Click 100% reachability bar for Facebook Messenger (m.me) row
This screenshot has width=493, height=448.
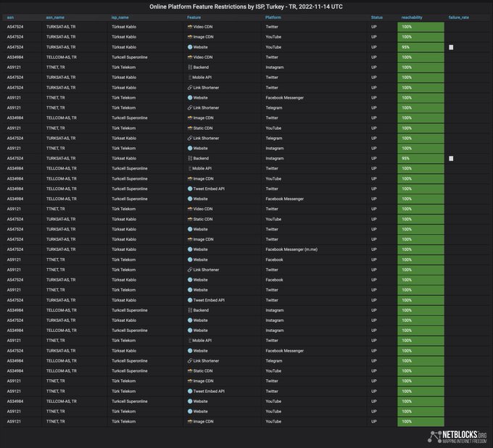coord(420,249)
